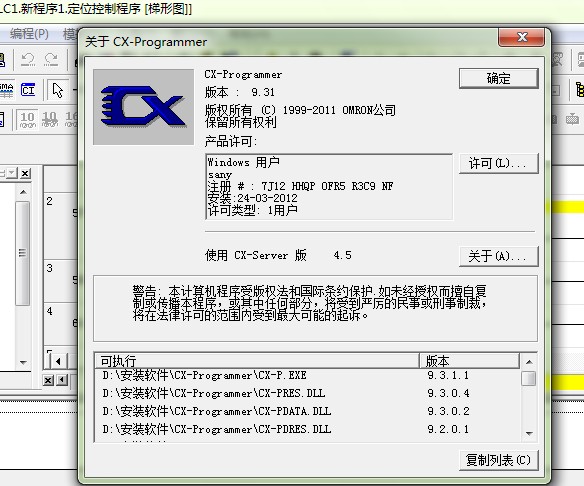Open the 编程(P) menu in main window
This screenshot has width=584, height=486.
(x=29, y=34)
